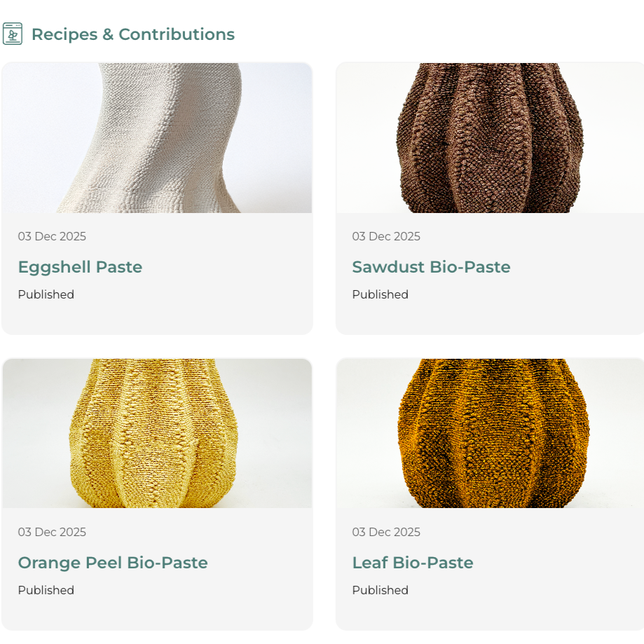Viewport: 644px width, 644px height.
Task: Open the Orange Peel Bio-Paste recipe title
Action: (113, 563)
